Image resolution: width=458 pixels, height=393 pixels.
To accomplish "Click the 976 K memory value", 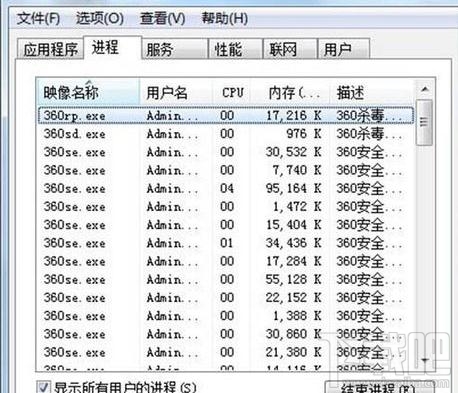I will (x=304, y=134).
